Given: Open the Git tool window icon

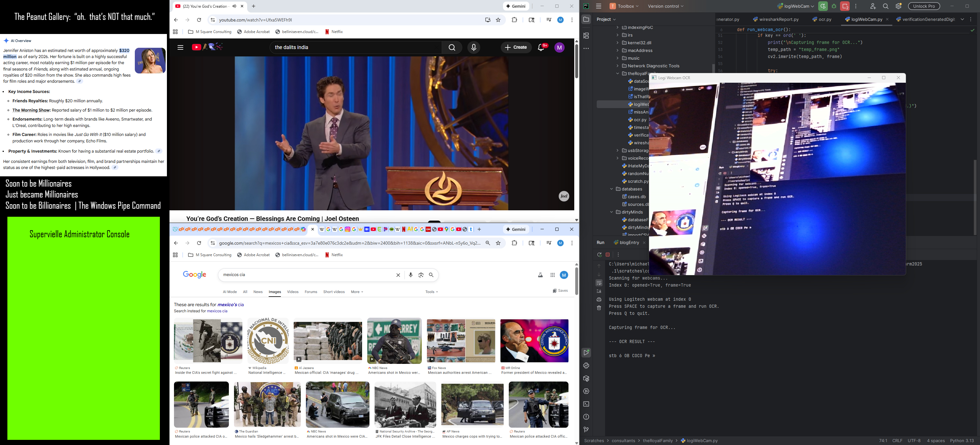Looking at the screenshot, I should pos(586,430).
